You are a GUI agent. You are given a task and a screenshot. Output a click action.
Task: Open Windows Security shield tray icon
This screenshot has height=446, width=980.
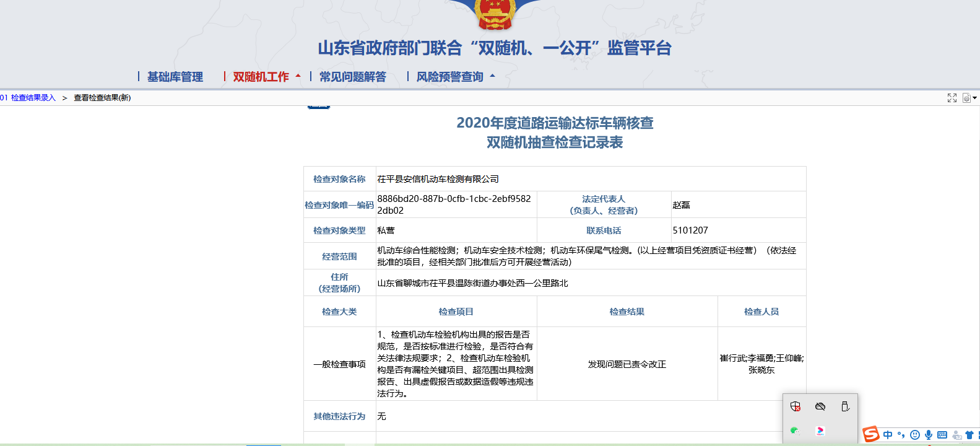coord(796,406)
